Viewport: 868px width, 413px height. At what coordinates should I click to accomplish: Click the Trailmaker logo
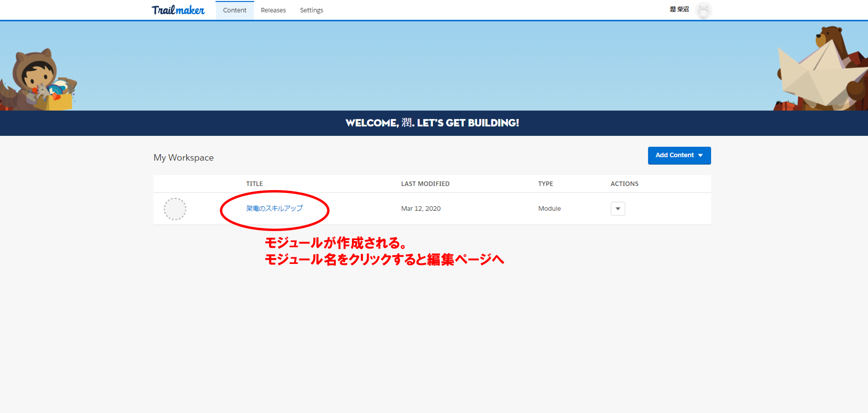178,10
